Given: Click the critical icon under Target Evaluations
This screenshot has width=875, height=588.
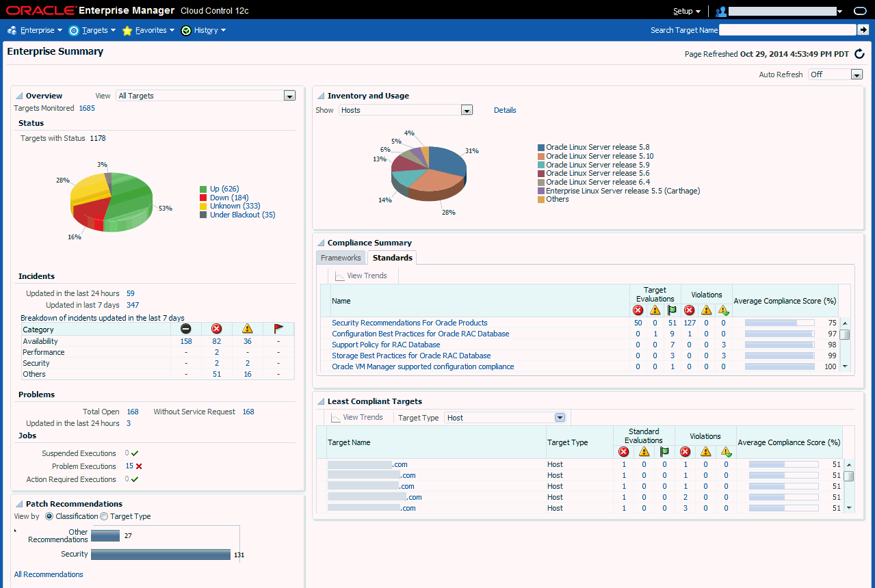Looking at the screenshot, I should click(638, 310).
